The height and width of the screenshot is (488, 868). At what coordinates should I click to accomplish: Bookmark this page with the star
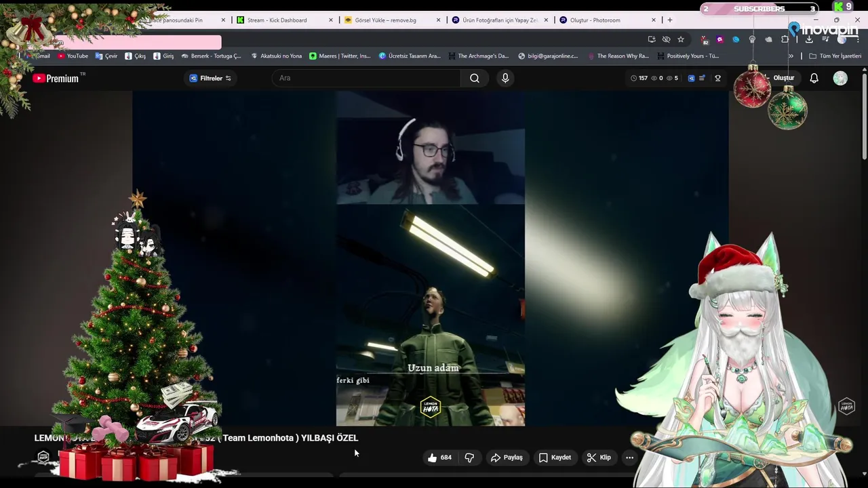pos(681,39)
